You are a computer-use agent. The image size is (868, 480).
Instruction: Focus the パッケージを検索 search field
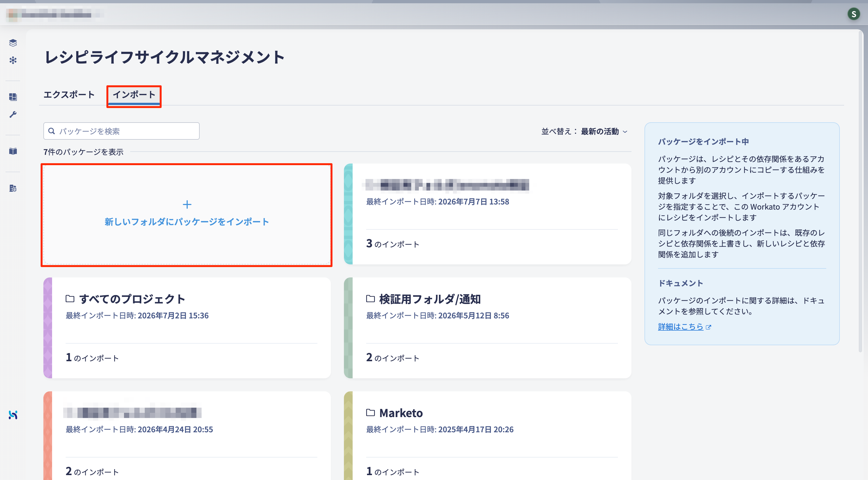[121, 131]
